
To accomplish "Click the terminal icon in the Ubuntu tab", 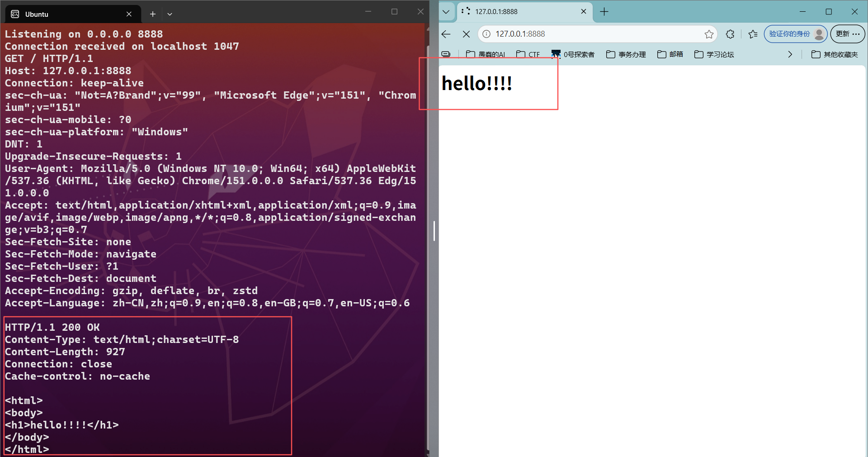I will click(15, 14).
